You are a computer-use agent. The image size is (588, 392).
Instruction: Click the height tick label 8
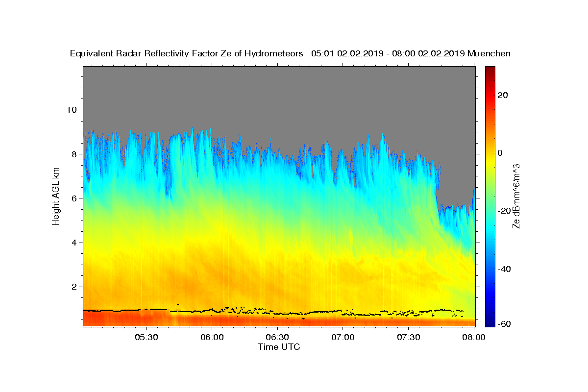pos(75,154)
